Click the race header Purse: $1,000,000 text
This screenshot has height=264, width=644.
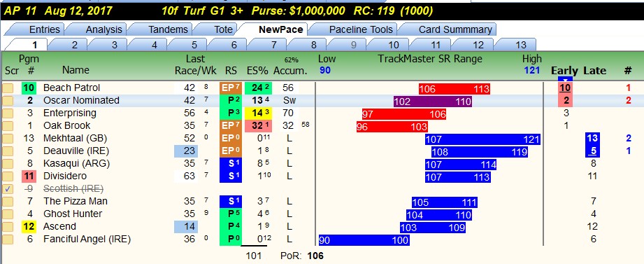[298, 11]
